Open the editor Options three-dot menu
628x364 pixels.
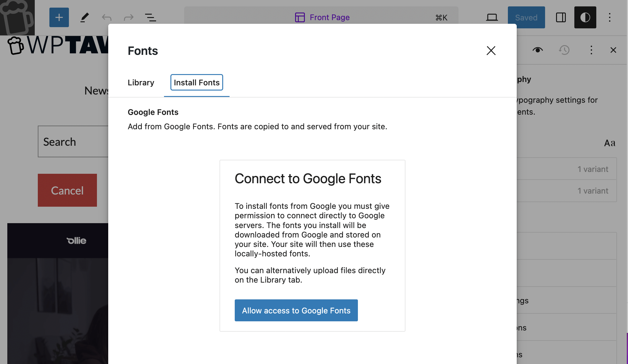tap(609, 17)
